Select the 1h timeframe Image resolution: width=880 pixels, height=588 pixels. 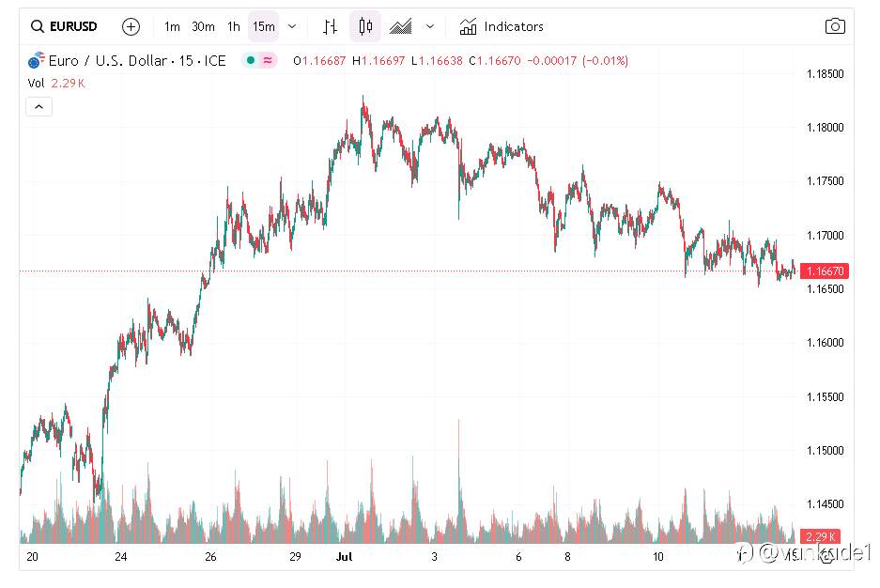tap(234, 26)
